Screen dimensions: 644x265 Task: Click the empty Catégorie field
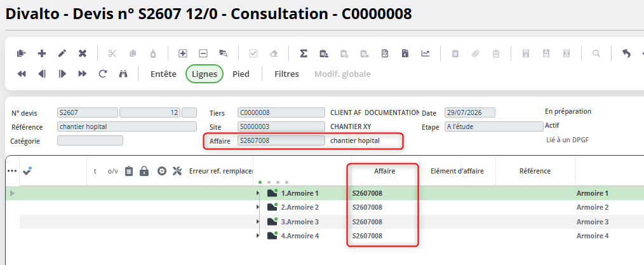point(90,140)
